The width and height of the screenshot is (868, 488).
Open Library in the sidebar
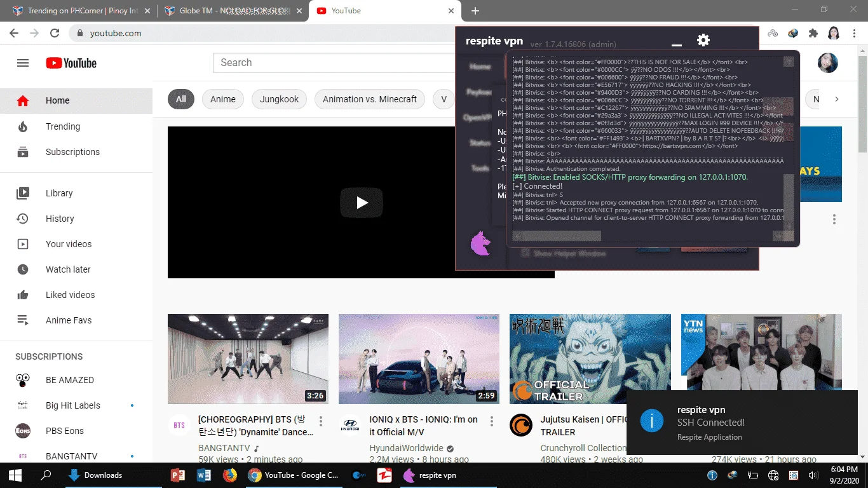click(76, 193)
